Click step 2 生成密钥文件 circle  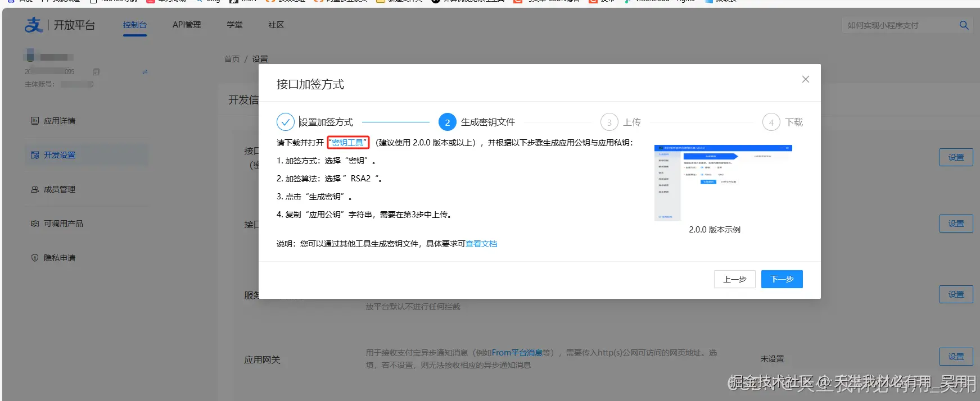(448, 122)
